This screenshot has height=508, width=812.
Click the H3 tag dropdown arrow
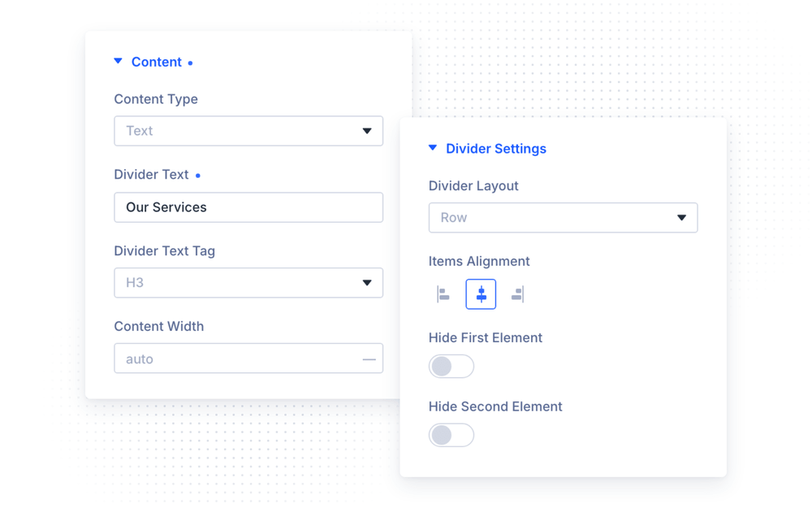pos(367,283)
